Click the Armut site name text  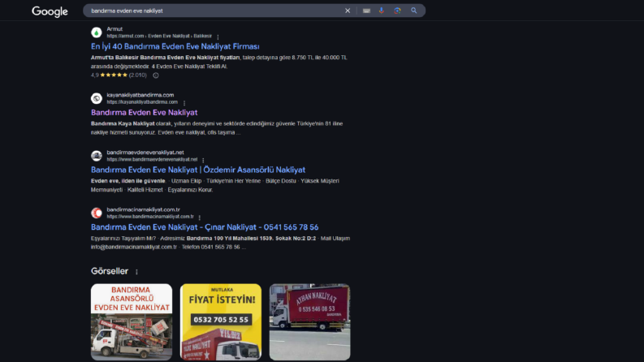click(115, 29)
